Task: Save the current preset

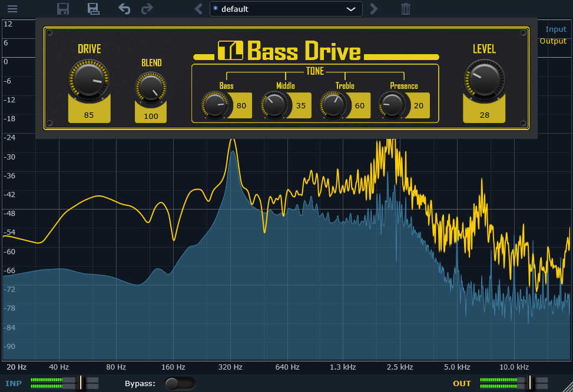Action: click(63, 8)
